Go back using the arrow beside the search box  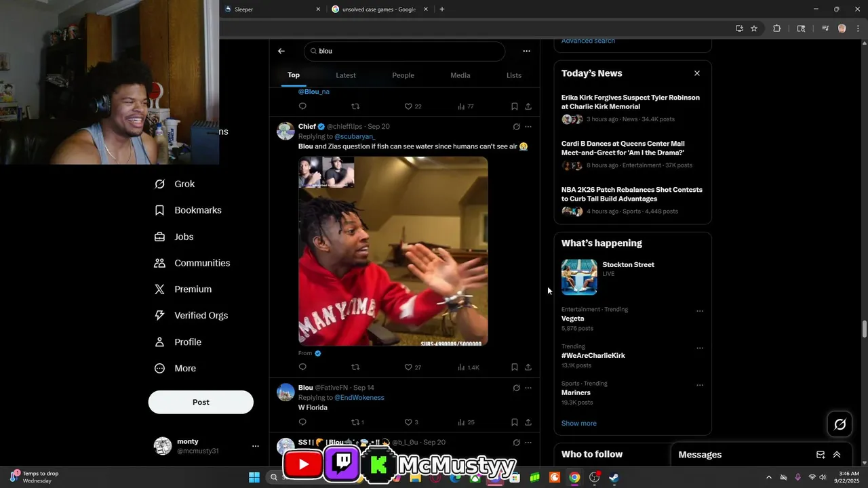click(281, 51)
